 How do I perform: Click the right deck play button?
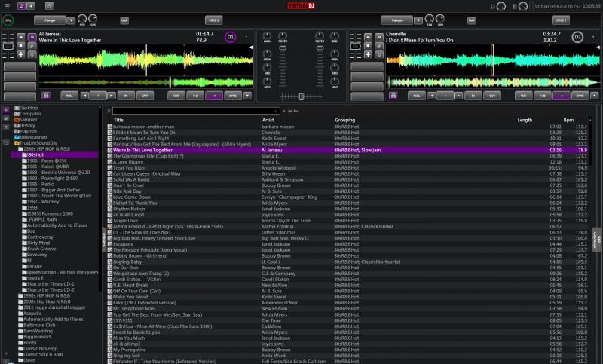tap(562, 96)
